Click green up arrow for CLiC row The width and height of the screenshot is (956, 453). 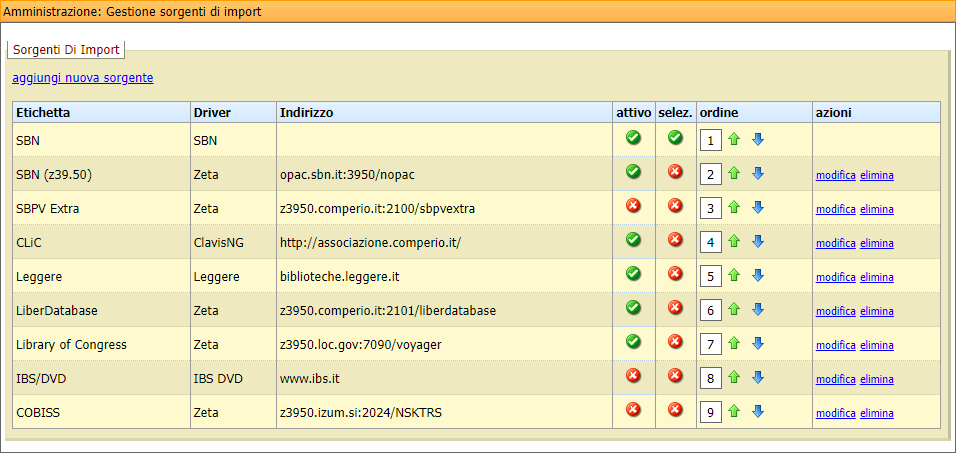coord(734,242)
